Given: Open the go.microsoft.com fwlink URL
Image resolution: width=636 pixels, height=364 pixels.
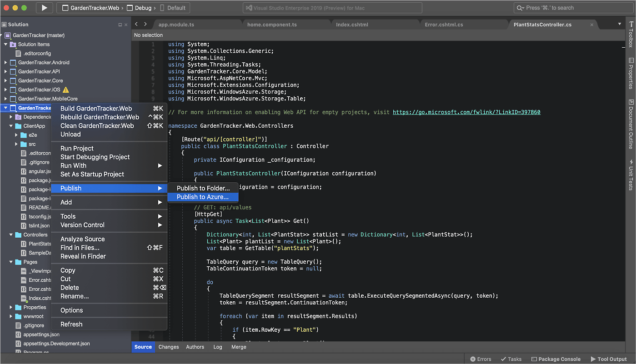Looking at the screenshot, I should tap(466, 112).
